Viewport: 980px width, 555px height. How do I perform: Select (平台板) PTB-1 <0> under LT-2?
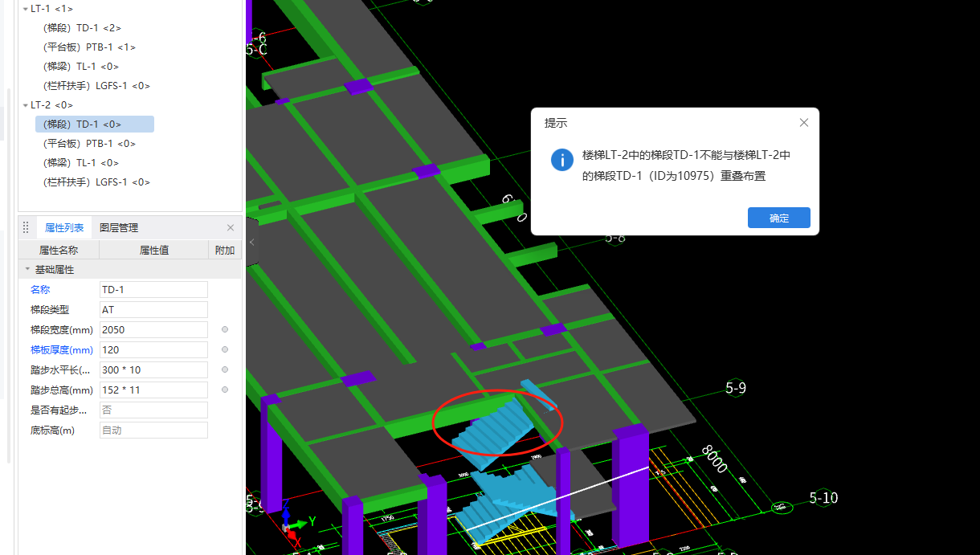[89, 144]
